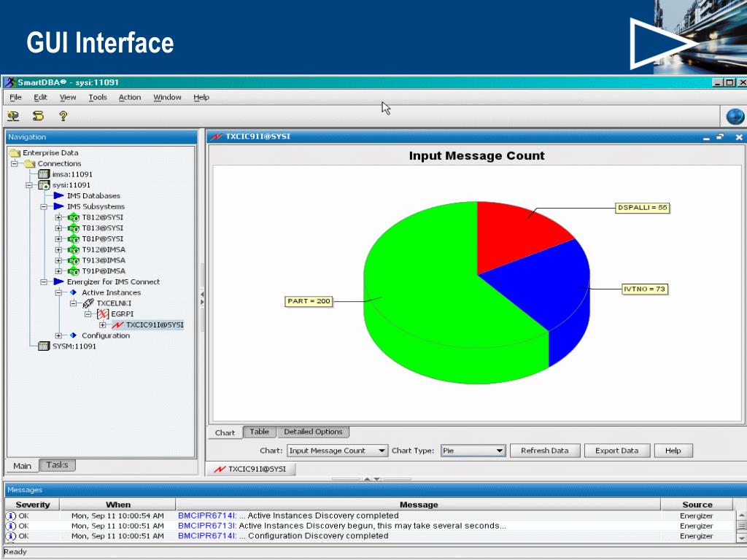Open the Tools menu

[x=98, y=97]
